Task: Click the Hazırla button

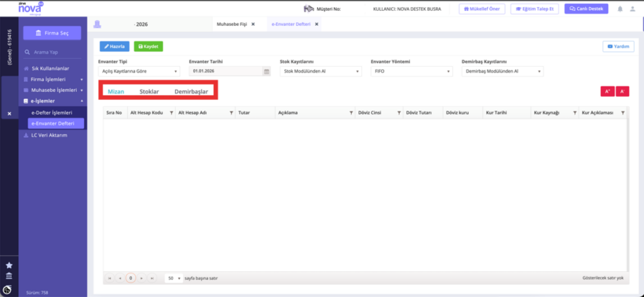Action: point(114,47)
